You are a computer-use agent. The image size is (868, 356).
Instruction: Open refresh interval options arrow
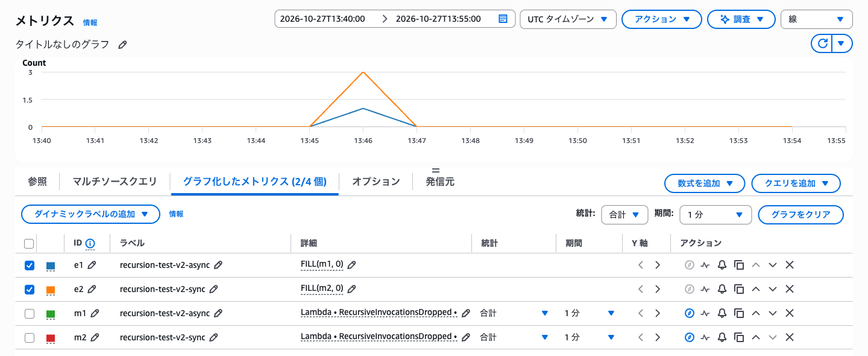tap(841, 43)
